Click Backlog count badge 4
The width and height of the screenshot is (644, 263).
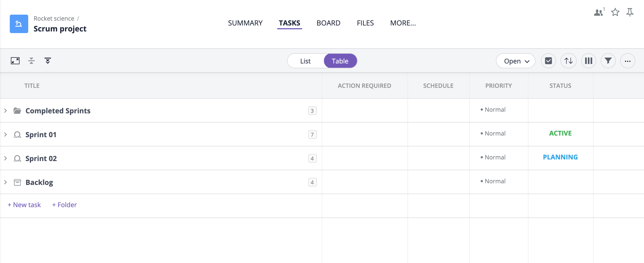pyautogui.click(x=312, y=182)
